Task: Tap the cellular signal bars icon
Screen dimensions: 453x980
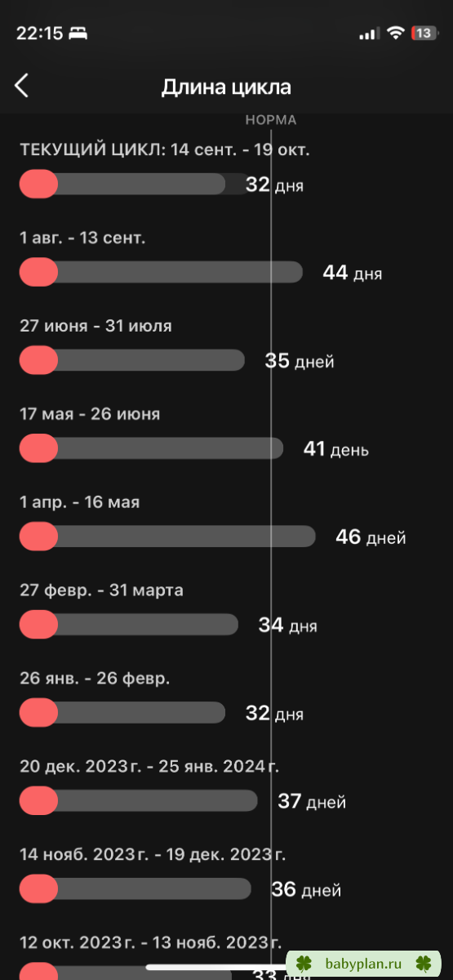Action: tap(369, 33)
